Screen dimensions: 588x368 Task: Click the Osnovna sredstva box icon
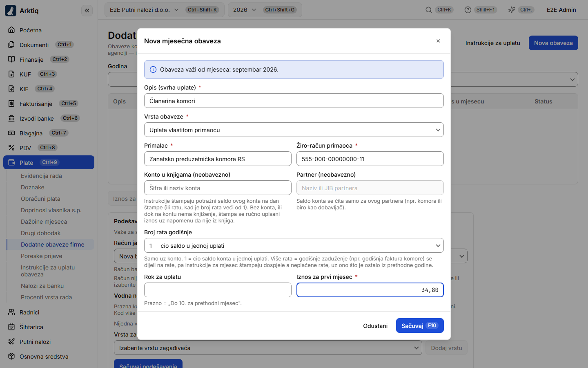[11, 356]
